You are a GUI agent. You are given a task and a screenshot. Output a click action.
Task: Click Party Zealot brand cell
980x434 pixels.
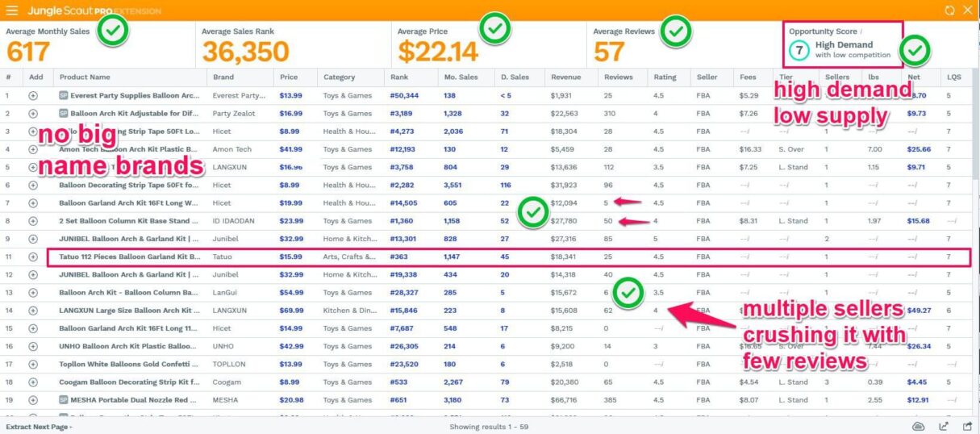(234, 114)
